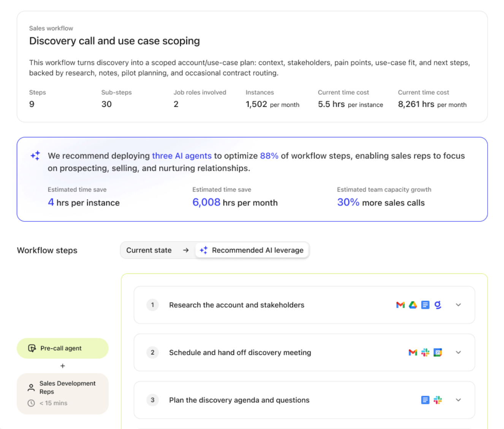Click the '30% more sales calls' estimate
Viewport: 504px width, 429px height.
(x=381, y=202)
